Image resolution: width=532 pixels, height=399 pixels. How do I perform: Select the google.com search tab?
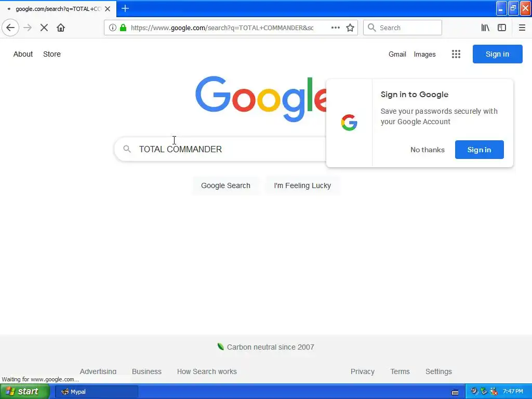point(58,9)
